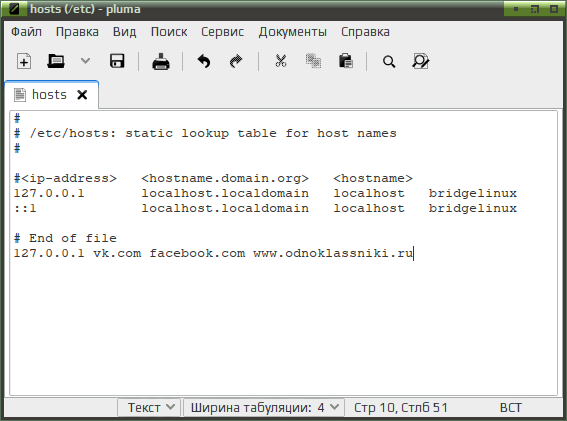This screenshot has height=421, width=567.
Task: Toggle the ВСТ insert mode indicator
Action: tap(510, 408)
